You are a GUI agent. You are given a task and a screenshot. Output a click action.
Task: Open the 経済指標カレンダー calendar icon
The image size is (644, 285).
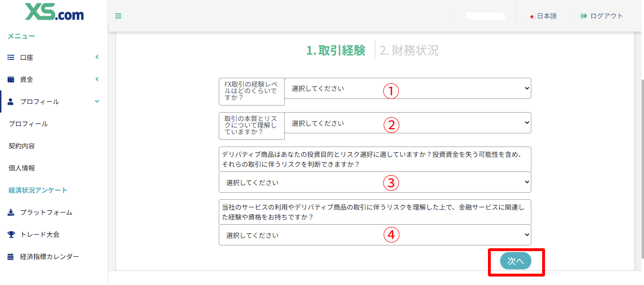(10, 257)
